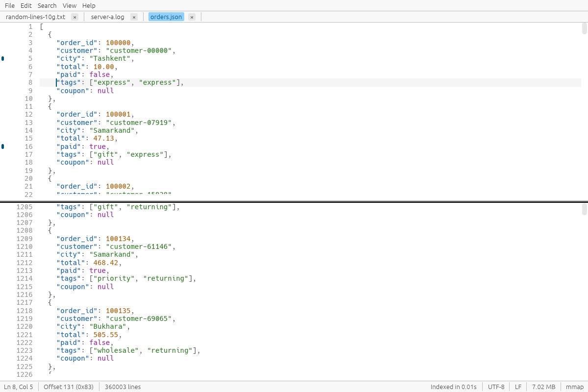Click the total value 10.00
Screen dimensions: 588x392
tap(103, 67)
